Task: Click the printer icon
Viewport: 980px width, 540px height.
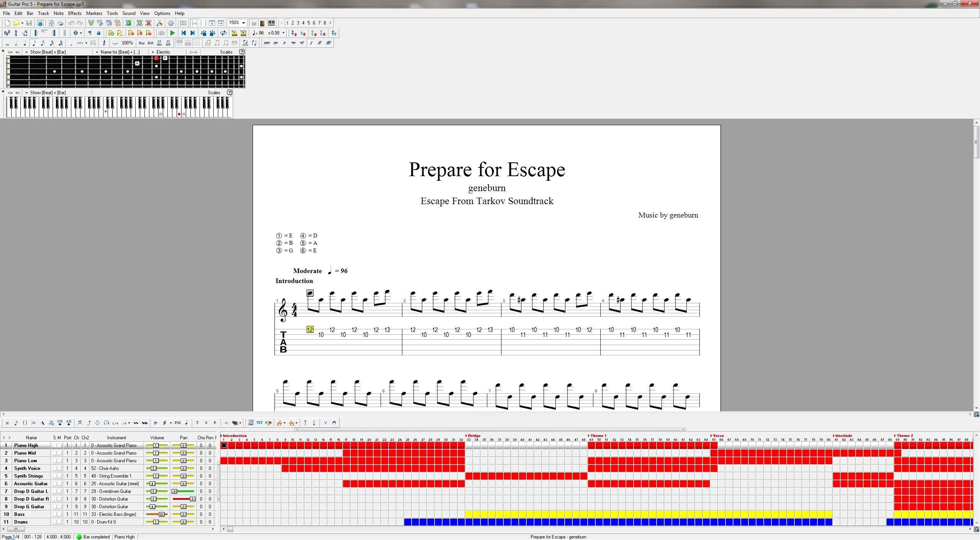Action: tap(60, 23)
